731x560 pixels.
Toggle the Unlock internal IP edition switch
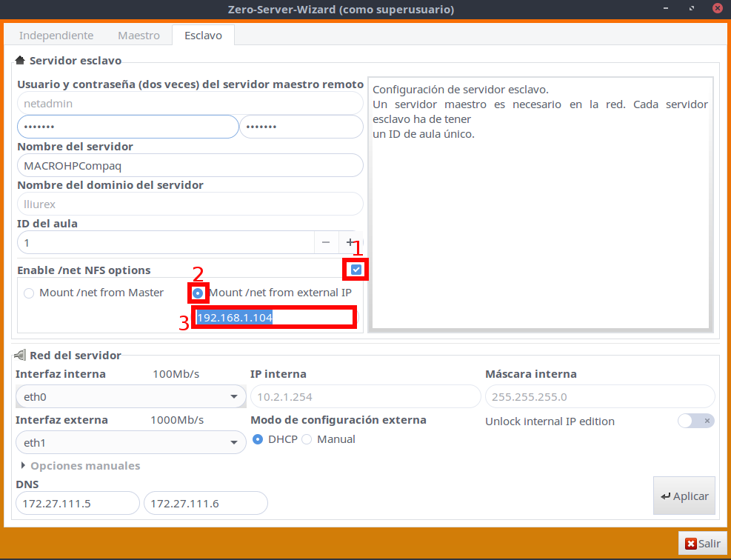tap(695, 421)
